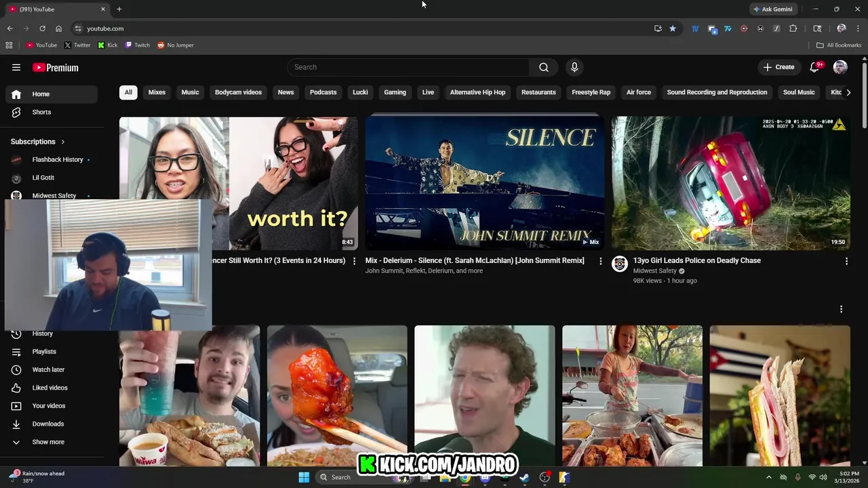Viewport: 868px width, 488px height.
Task: Open TradingView extension icon
Action: pos(695,28)
